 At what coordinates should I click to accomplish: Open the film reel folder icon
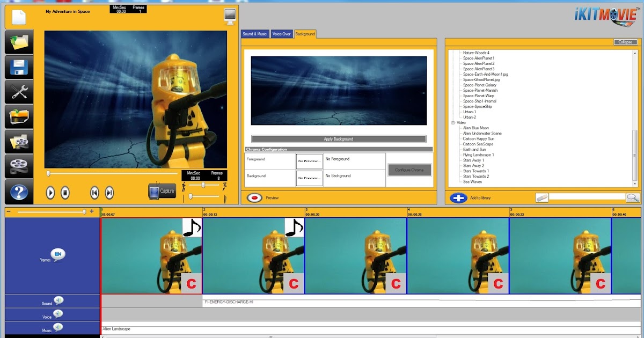click(x=19, y=141)
